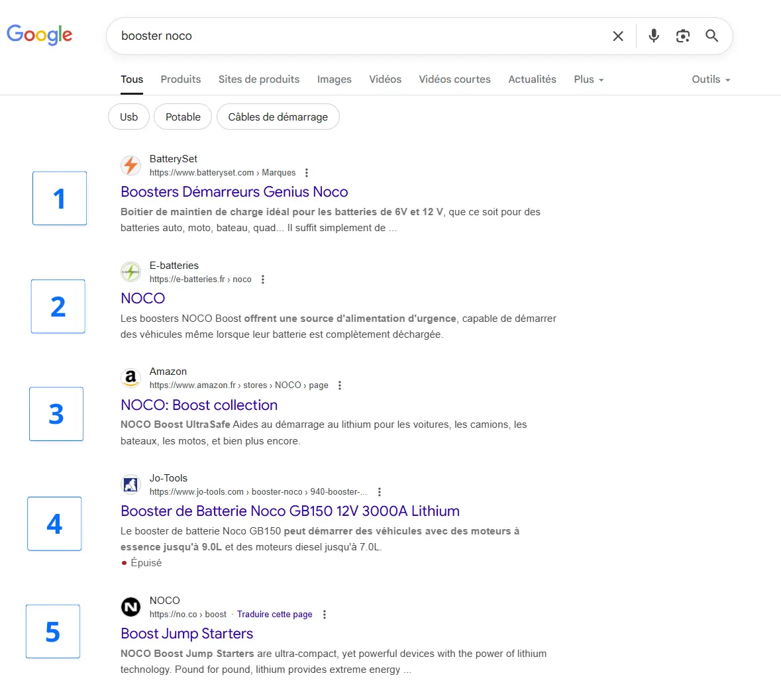Click the Amazon site name
781x700 pixels.
coord(168,372)
